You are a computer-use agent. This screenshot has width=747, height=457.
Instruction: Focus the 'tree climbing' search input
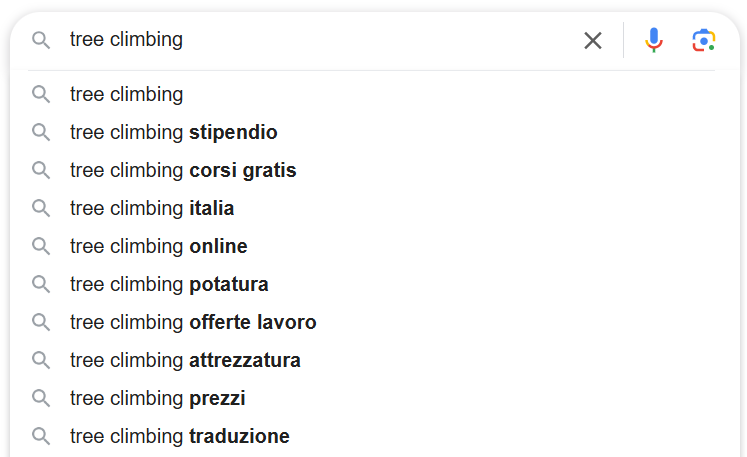pyautogui.click(x=320, y=40)
